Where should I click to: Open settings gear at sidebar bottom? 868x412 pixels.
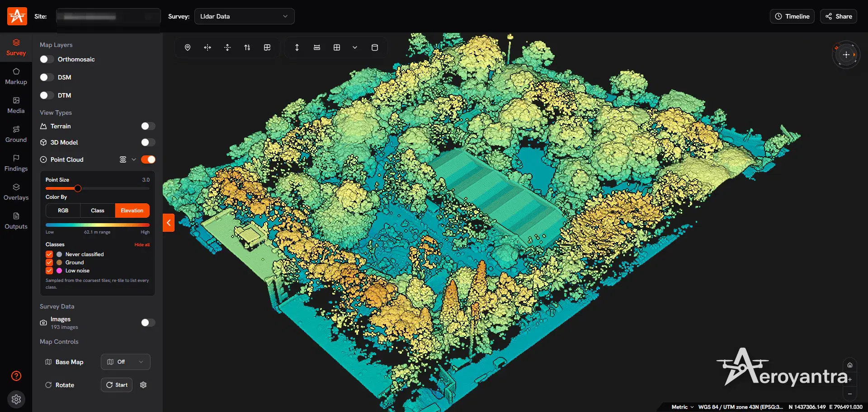pos(16,399)
